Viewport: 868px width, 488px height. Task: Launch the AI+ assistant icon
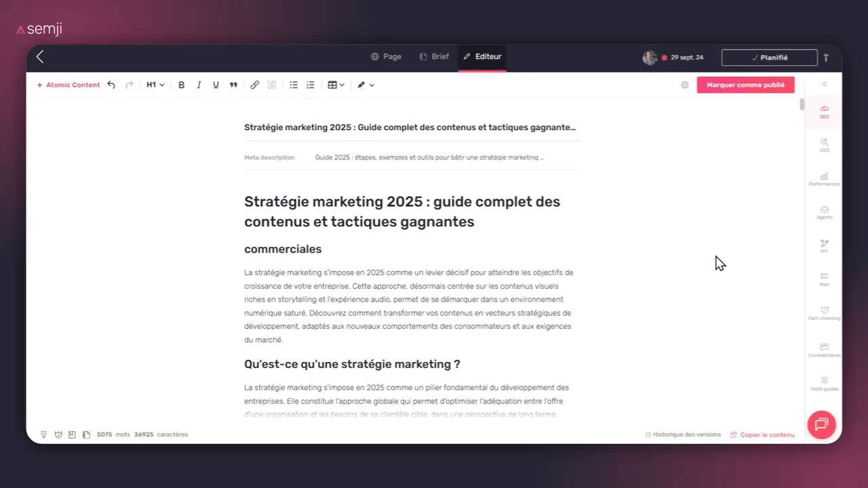[x=824, y=245]
